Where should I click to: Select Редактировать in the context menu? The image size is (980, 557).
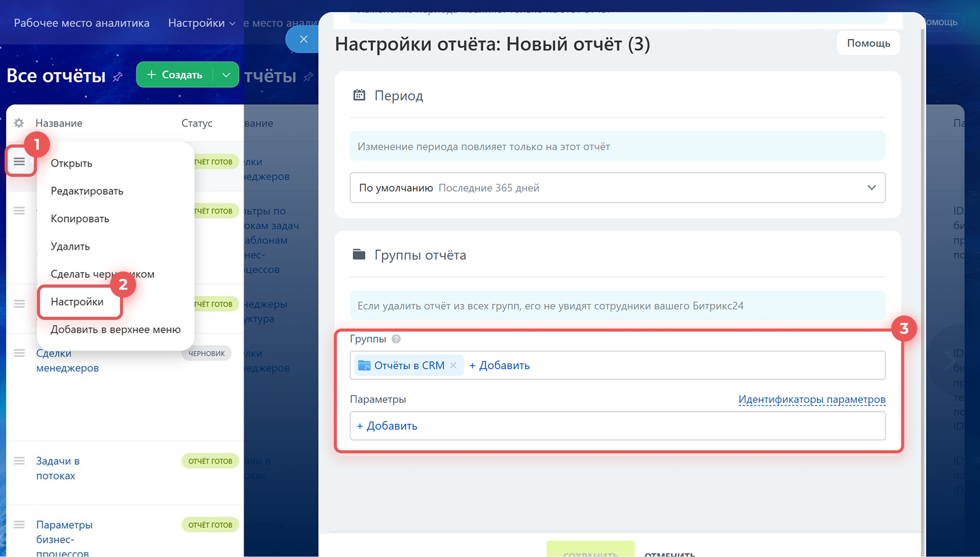pyautogui.click(x=87, y=191)
